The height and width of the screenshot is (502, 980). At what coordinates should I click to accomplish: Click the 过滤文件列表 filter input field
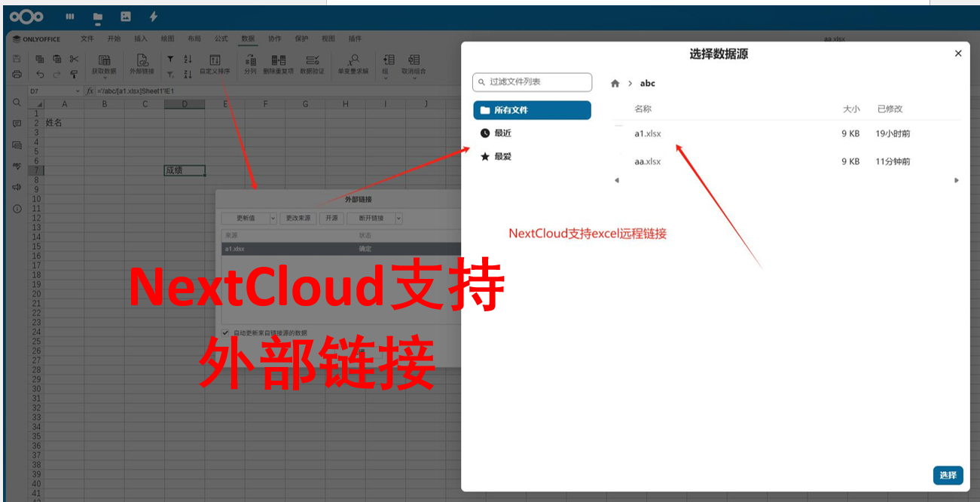532,81
